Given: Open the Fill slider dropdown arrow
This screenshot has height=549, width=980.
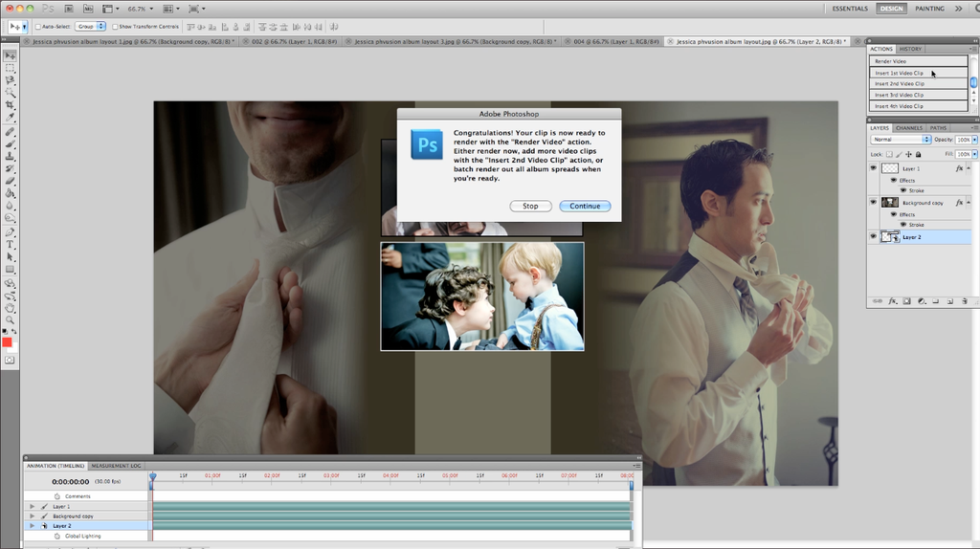Looking at the screenshot, I should point(974,154).
